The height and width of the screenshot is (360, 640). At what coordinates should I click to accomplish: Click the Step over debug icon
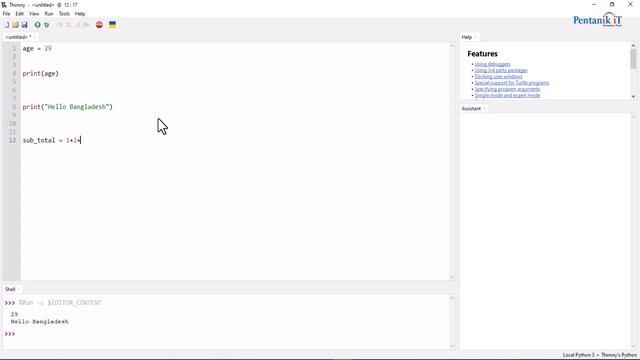point(60,25)
